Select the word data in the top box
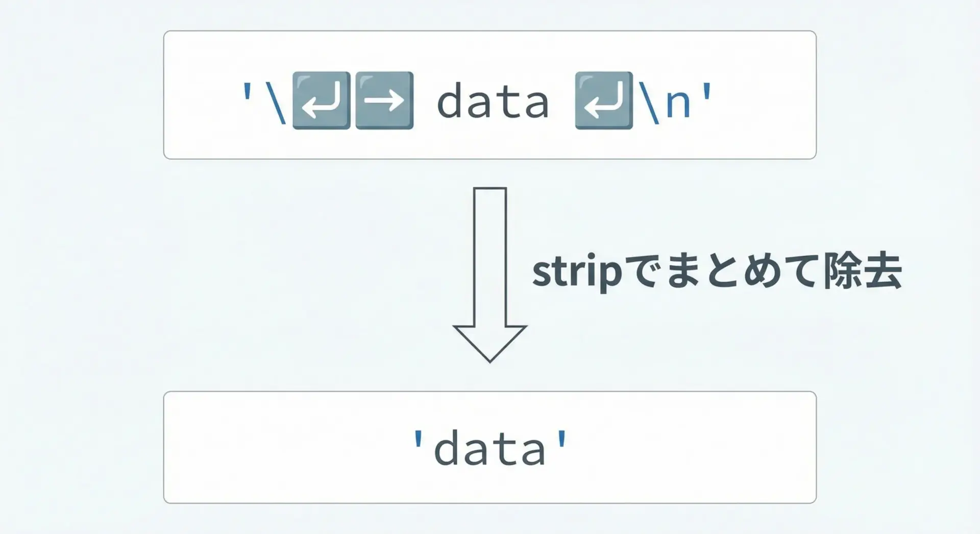Viewport: 980px width, 534px height. (x=493, y=102)
